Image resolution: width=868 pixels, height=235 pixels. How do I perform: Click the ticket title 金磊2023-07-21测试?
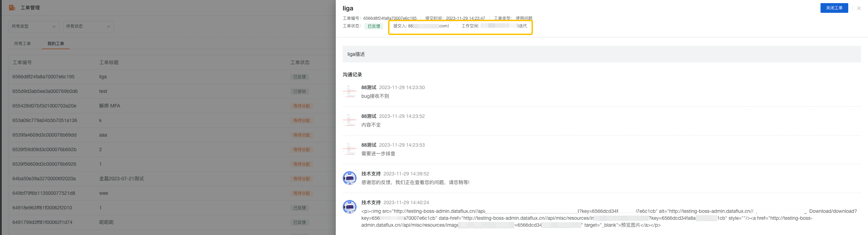pos(121,179)
